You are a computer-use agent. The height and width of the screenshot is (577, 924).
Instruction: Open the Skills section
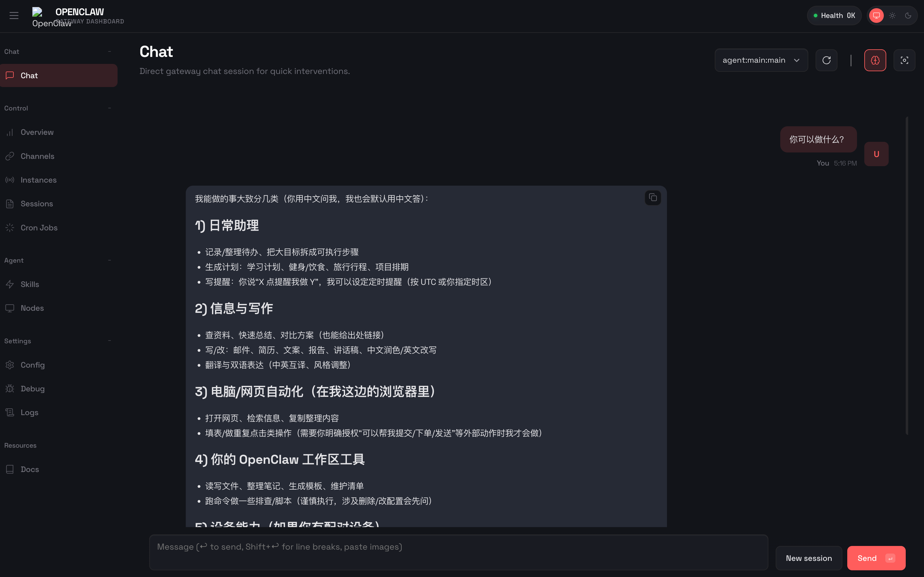click(x=30, y=284)
